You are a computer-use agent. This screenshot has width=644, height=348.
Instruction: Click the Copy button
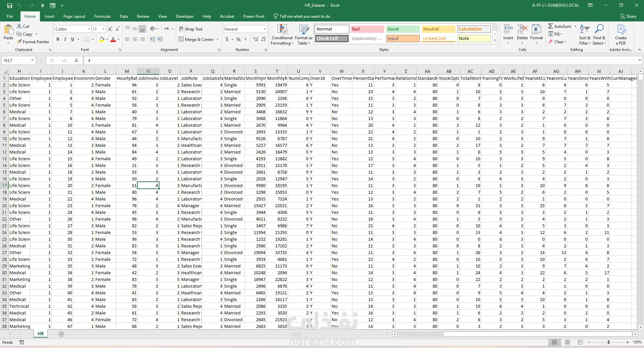tap(24, 34)
